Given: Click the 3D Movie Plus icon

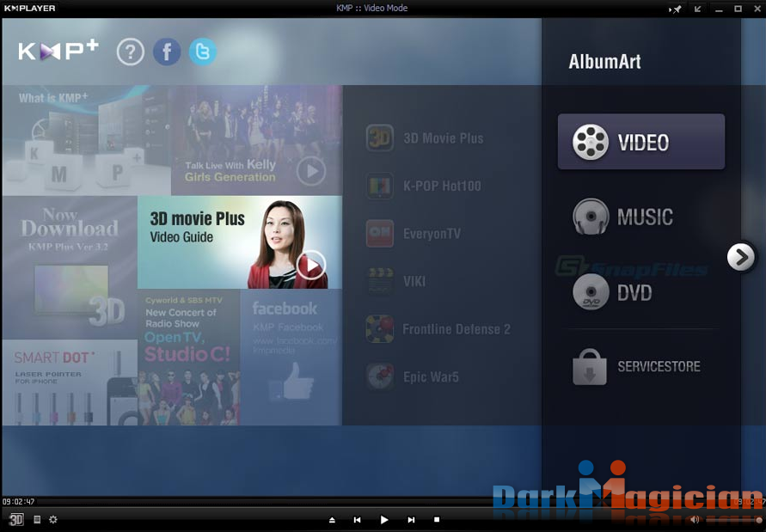Looking at the screenshot, I should tap(380, 138).
